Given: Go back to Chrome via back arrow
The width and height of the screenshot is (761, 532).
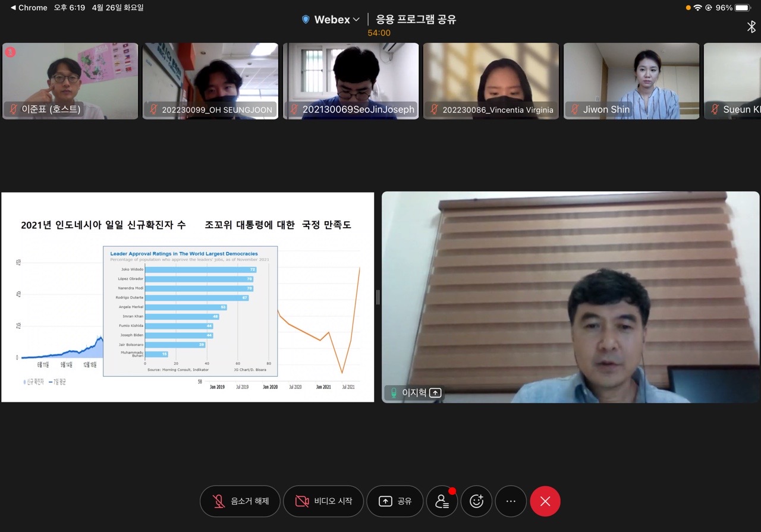Looking at the screenshot, I should (13, 8).
